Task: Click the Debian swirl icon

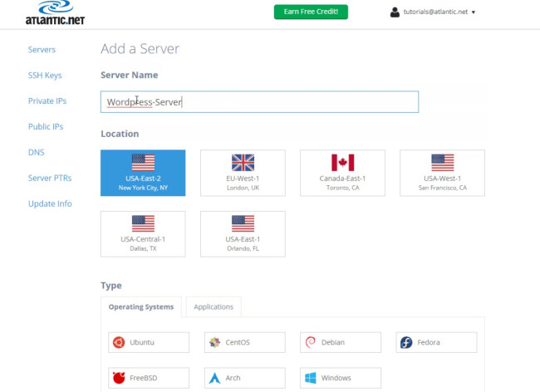Action: (311, 342)
